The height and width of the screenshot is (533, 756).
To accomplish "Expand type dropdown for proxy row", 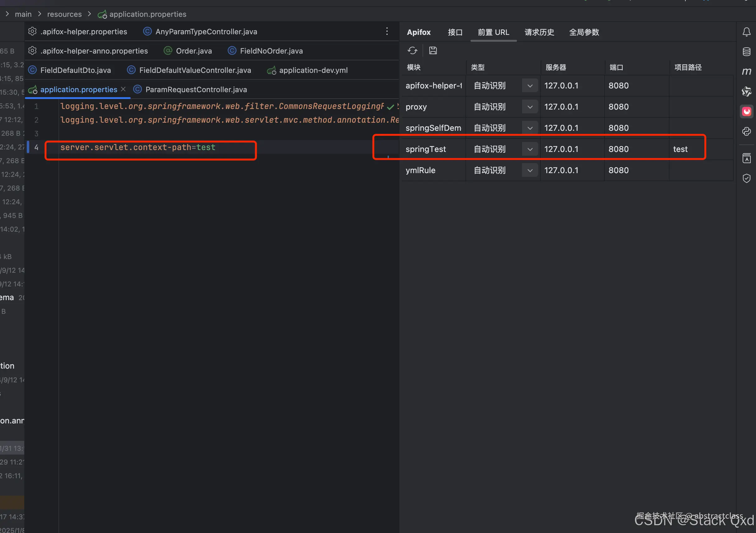I will tap(530, 107).
